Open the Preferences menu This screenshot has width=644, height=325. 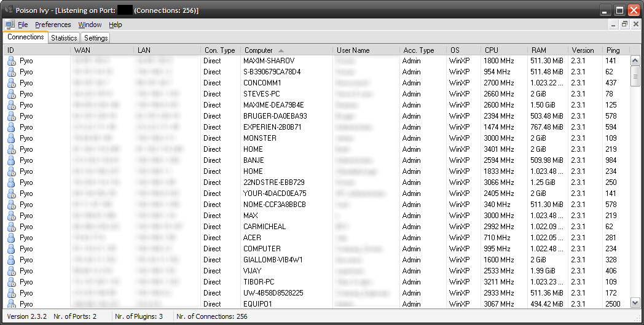(53, 25)
